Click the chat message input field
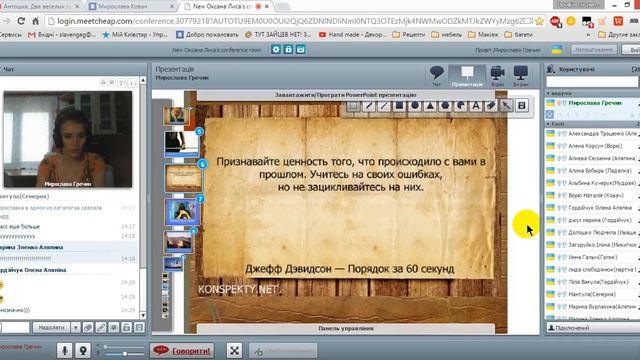 click(x=14, y=327)
